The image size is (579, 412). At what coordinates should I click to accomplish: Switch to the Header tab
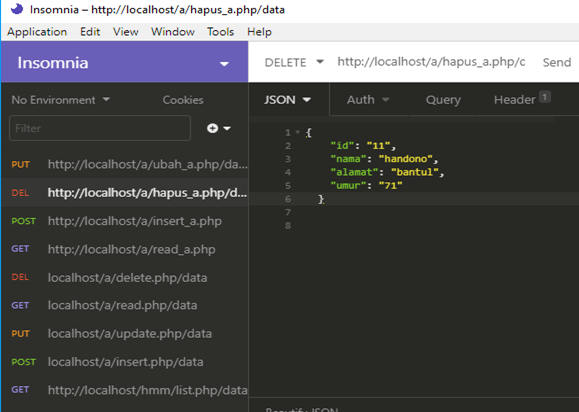click(x=522, y=99)
